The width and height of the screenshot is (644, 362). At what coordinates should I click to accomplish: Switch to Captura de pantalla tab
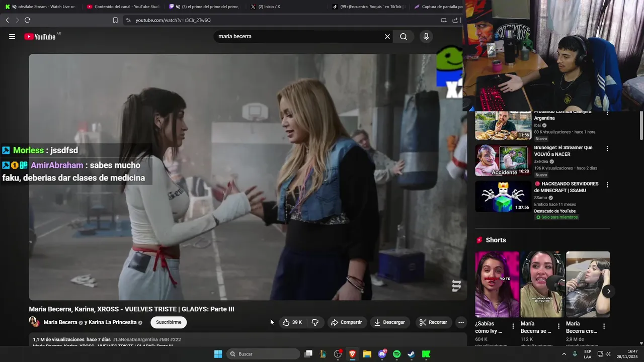point(438,7)
